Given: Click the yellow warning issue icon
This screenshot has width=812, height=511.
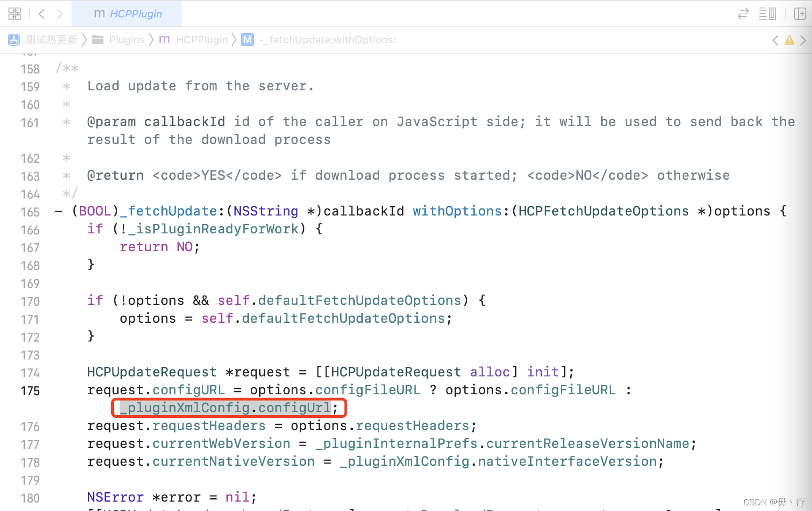Looking at the screenshot, I should [789, 40].
